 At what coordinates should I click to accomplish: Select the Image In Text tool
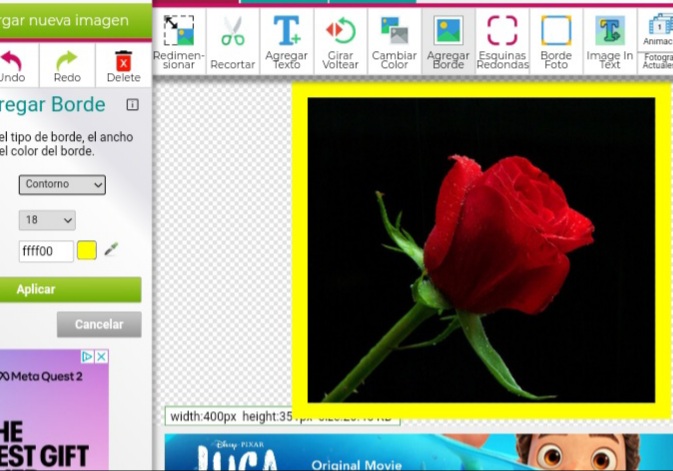tap(609, 42)
